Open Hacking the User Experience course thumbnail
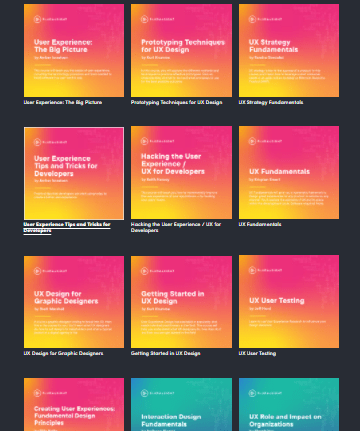This screenshot has width=360, height=431. tap(181, 172)
